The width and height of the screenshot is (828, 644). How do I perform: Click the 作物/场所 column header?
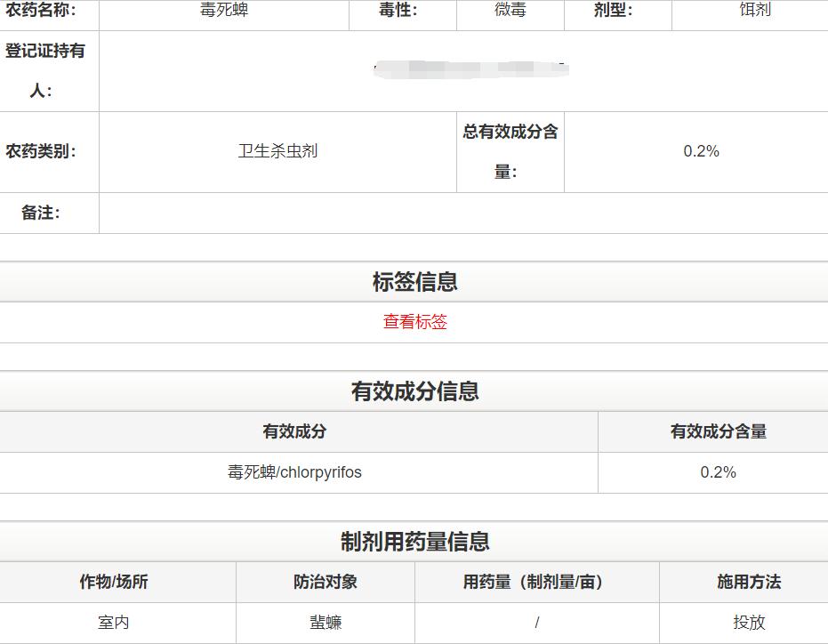point(116,582)
